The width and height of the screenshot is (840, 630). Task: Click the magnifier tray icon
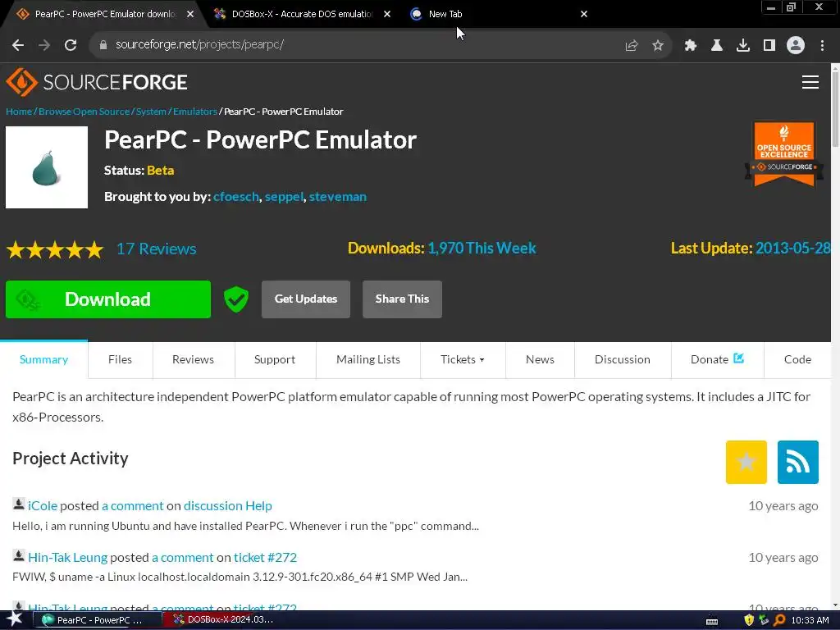779,620
